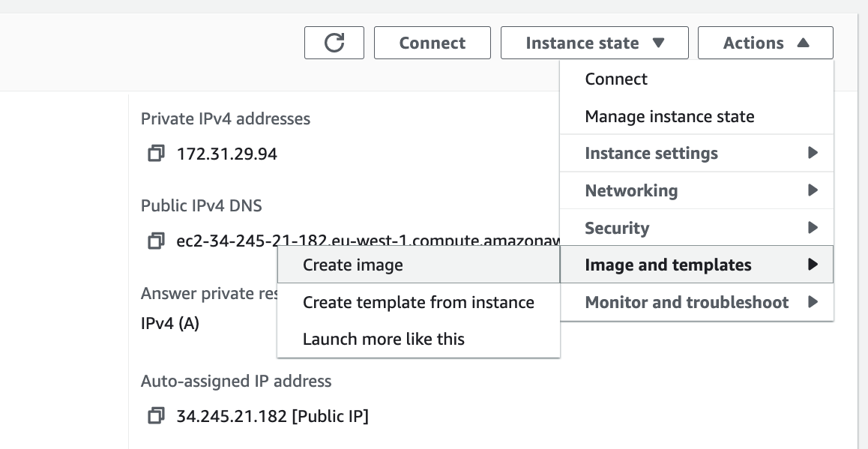
Task: Copy the Public IPv4 DNS name
Action: (155, 241)
